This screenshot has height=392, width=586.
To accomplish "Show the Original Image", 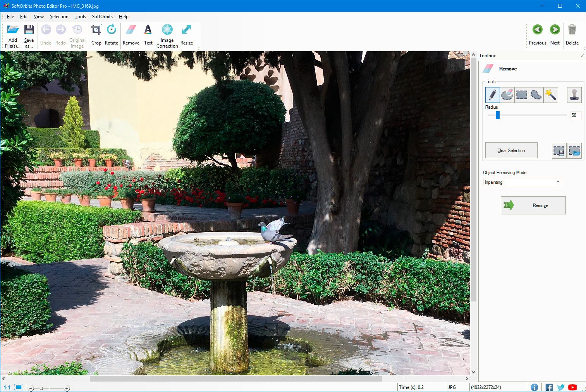I will coord(77,36).
